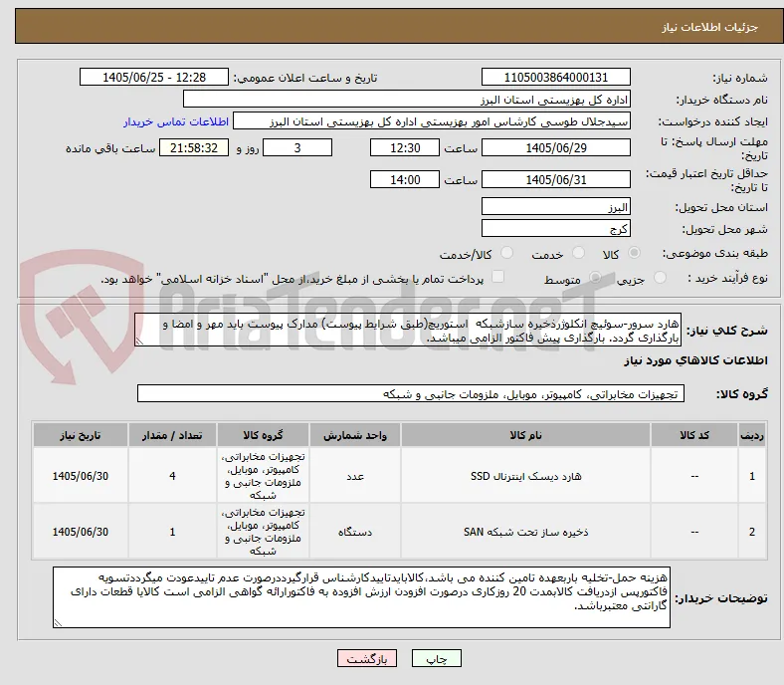Click the validity time field 14:00
The width and height of the screenshot is (784, 685).
point(405,179)
